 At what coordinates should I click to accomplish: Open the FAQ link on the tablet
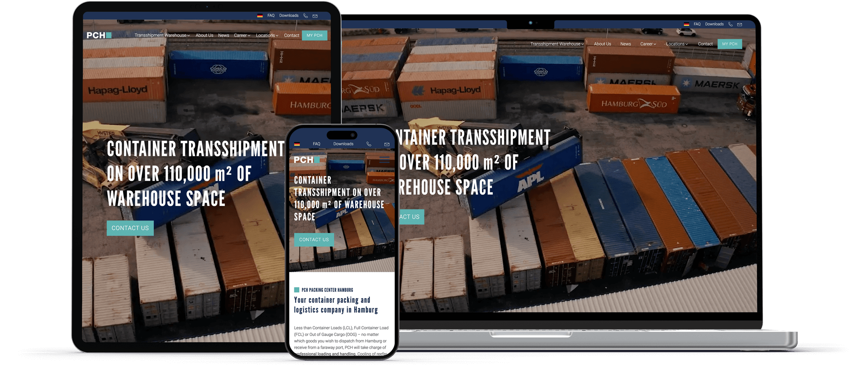coord(271,16)
